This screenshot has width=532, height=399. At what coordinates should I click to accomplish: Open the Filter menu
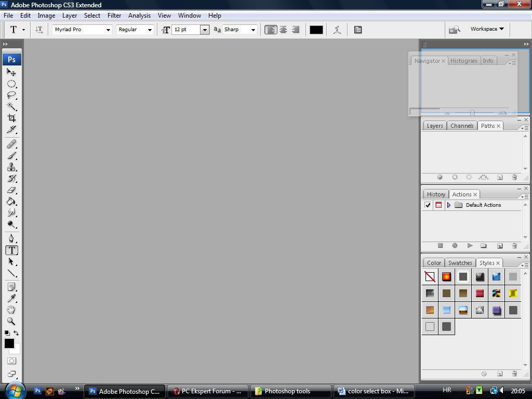tap(114, 16)
